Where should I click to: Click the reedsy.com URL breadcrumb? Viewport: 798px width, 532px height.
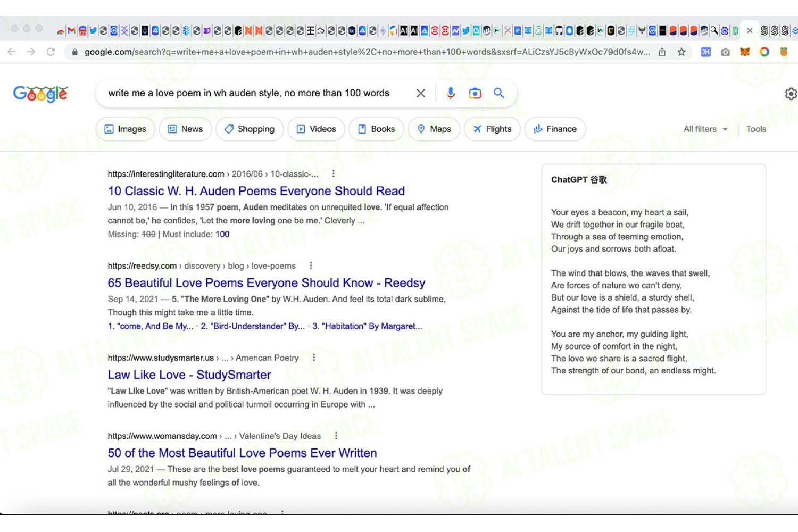pos(202,266)
